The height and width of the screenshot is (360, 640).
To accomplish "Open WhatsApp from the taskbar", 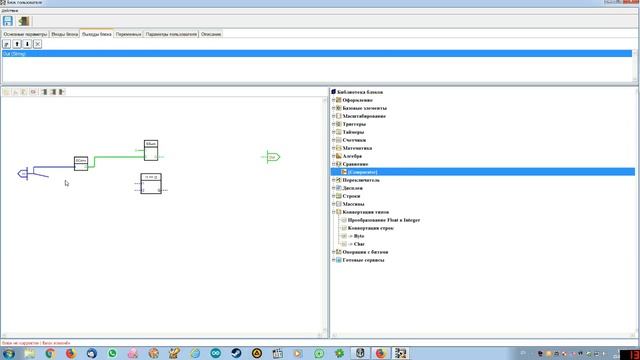I will point(112,353).
